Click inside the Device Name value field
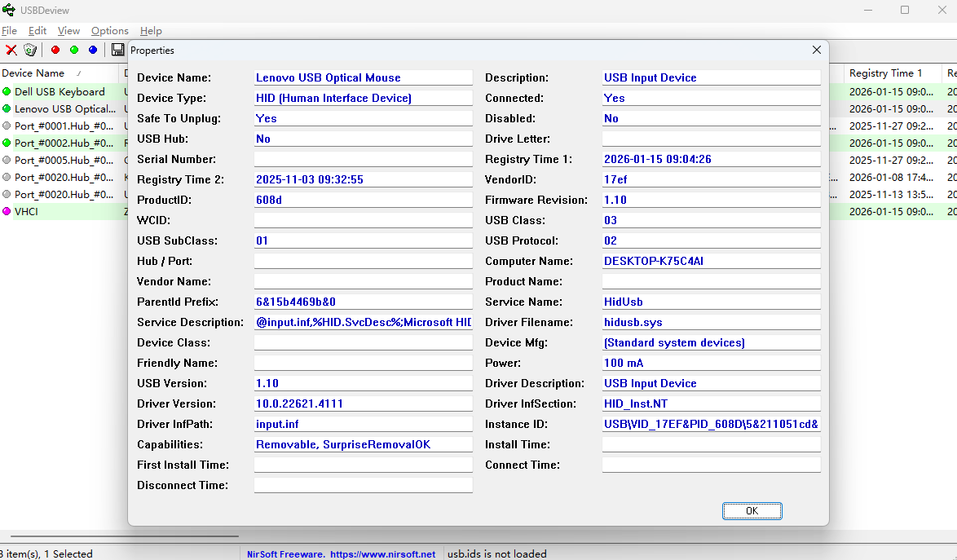Viewport: 957px width, 560px height. click(363, 78)
